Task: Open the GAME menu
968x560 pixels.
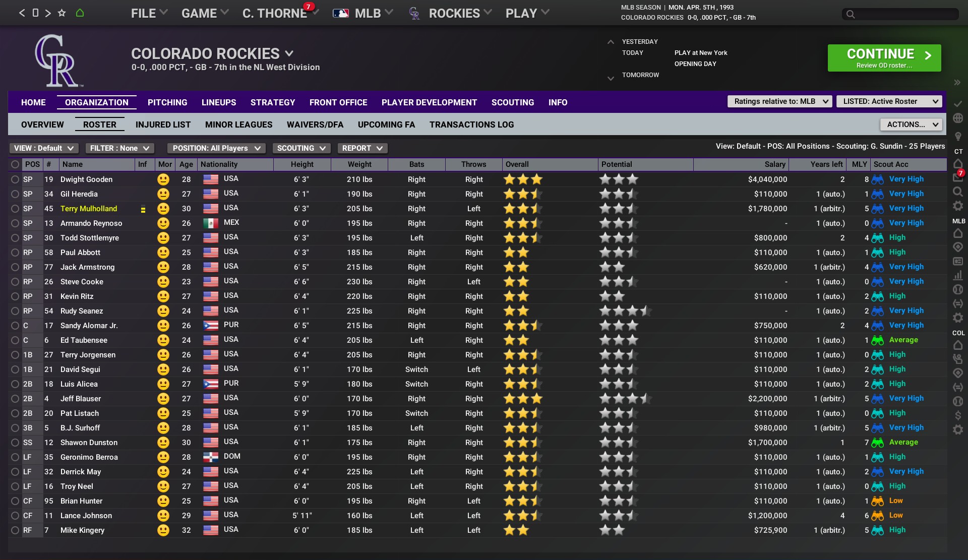Action: [x=205, y=14]
